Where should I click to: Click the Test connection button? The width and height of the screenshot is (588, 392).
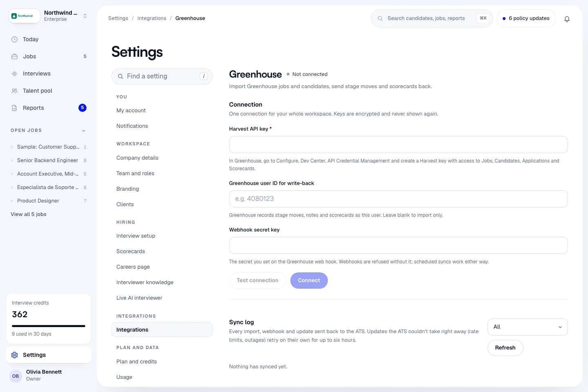coord(258,281)
